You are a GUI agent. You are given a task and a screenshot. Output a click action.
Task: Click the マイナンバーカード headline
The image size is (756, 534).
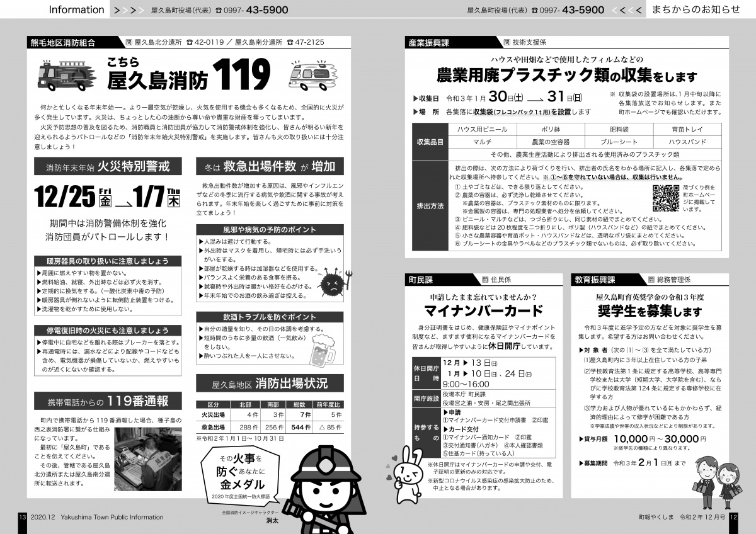[483, 310]
